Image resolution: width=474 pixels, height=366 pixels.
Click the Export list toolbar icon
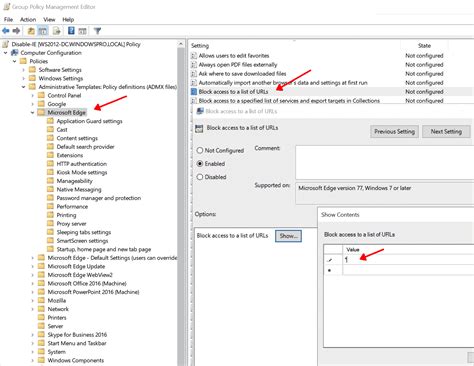[x=57, y=31]
